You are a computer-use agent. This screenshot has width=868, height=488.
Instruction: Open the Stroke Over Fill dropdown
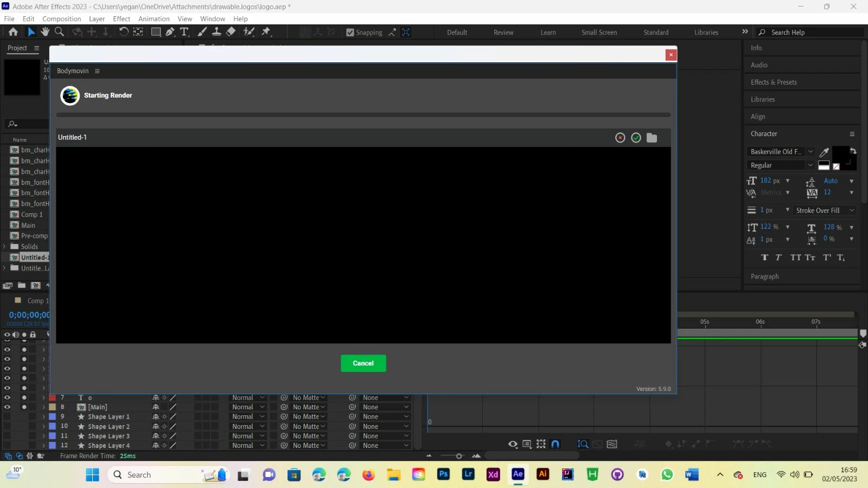point(825,210)
